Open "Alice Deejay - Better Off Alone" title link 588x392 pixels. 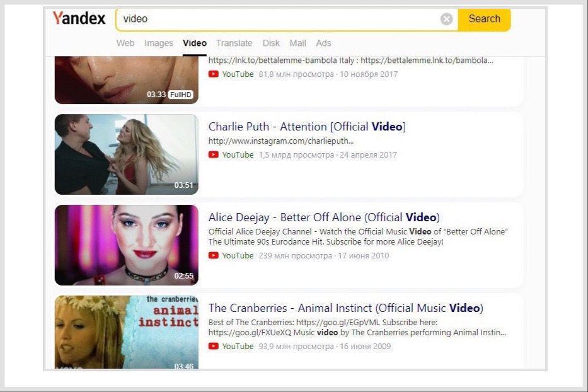point(324,217)
